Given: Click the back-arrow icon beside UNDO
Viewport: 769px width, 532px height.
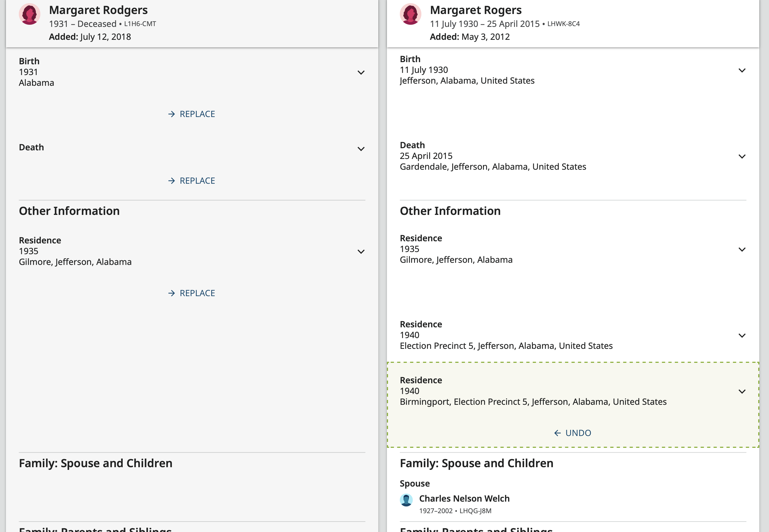Looking at the screenshot, I should point(557,433).
